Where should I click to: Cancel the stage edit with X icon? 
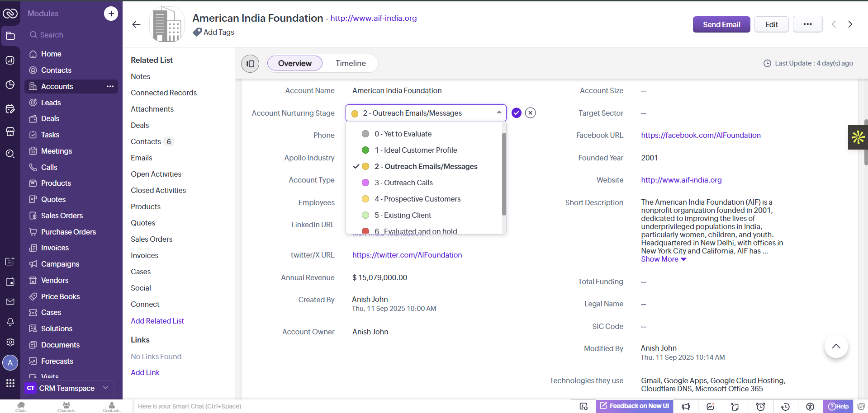[531, 113]
